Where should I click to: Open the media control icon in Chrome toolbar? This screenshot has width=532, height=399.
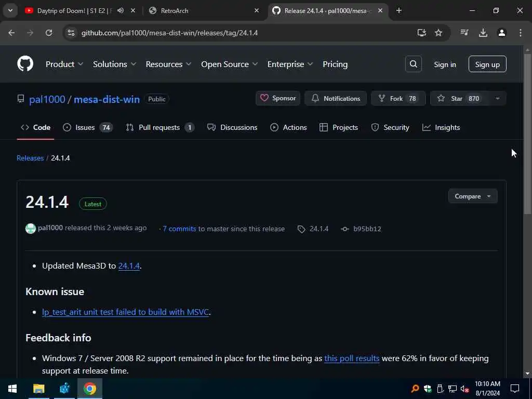click(464, 33)
